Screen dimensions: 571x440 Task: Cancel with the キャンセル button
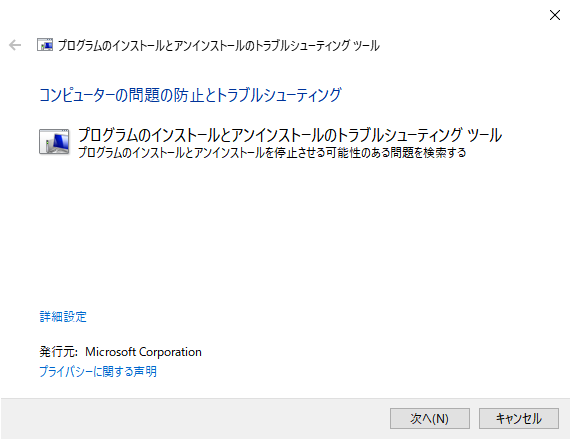coord(519,419)
